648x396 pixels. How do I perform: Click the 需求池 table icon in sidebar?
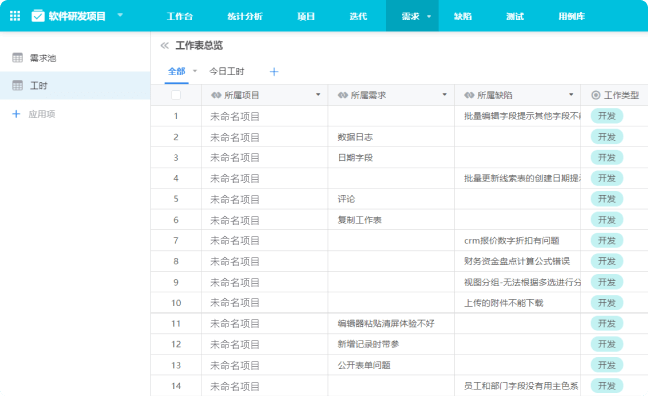tap(17, 57)
